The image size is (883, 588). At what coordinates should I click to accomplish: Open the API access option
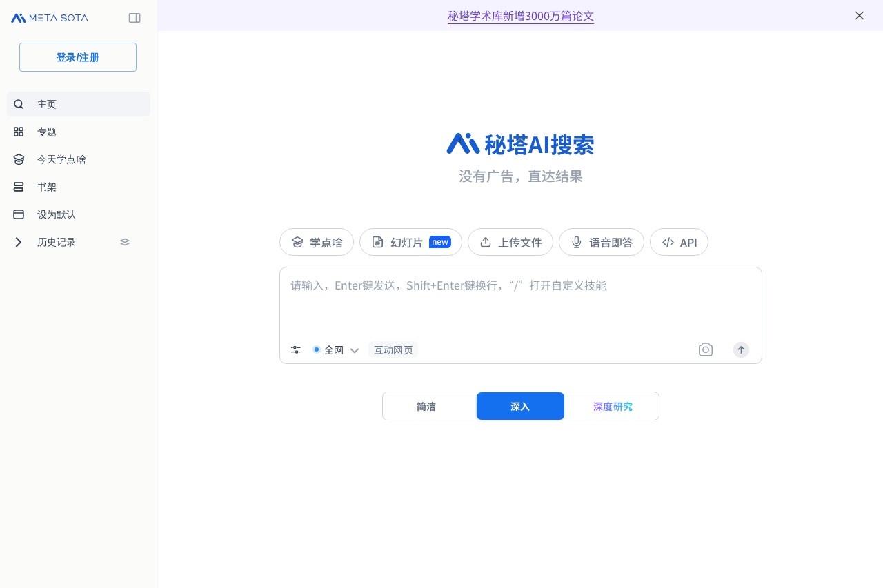[679, 242]
